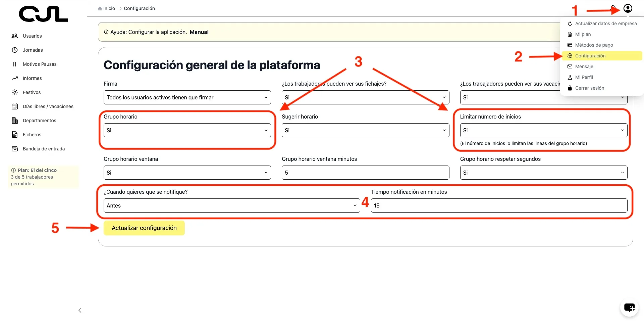Click the Motivos Pausas pause icon

point(15,64)
